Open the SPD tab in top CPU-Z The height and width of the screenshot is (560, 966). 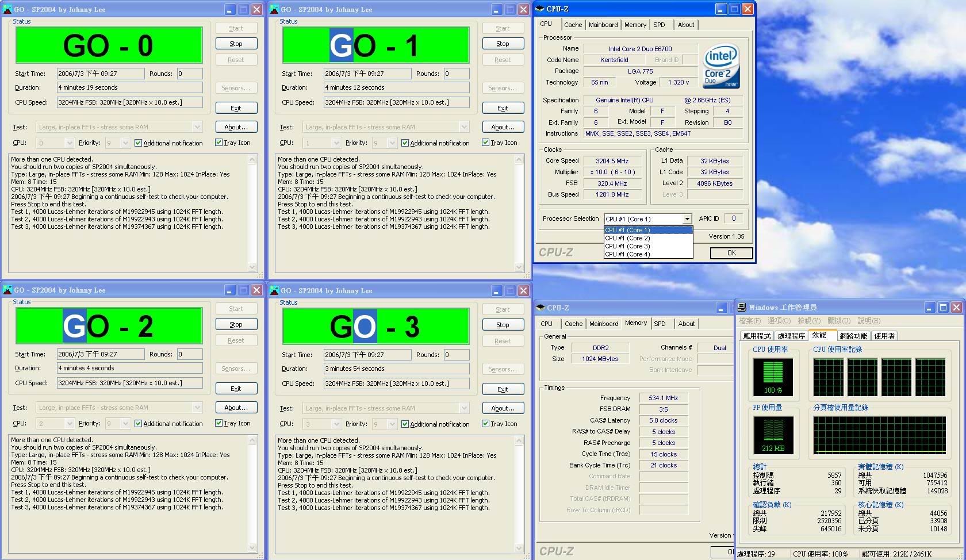click(x=659, y=25)
